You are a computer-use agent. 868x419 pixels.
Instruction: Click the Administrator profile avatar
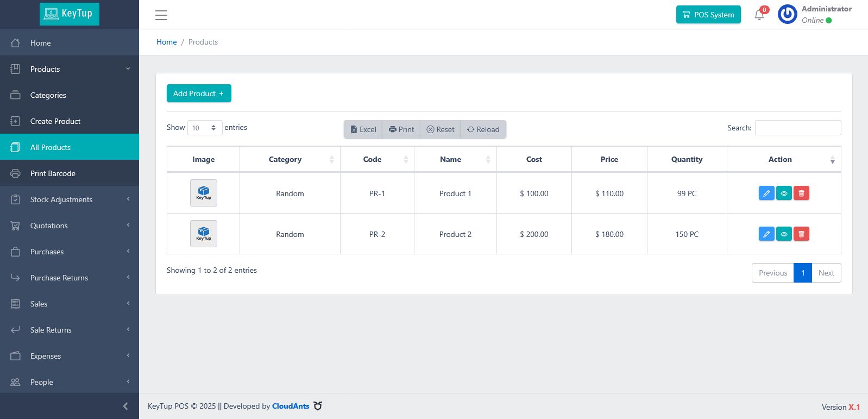pyautogui.click(x=787, y=15)
